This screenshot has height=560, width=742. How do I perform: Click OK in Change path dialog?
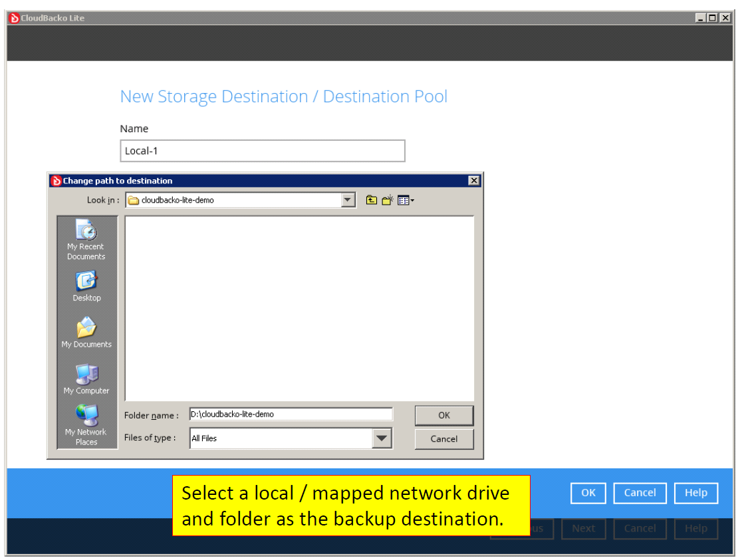pos(444,415)
